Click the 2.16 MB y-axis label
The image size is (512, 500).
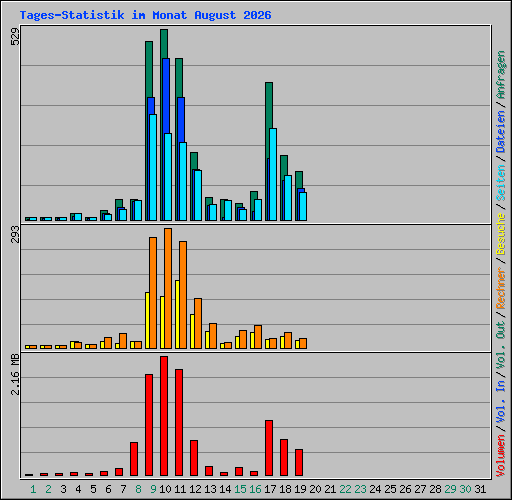[15, 374]
